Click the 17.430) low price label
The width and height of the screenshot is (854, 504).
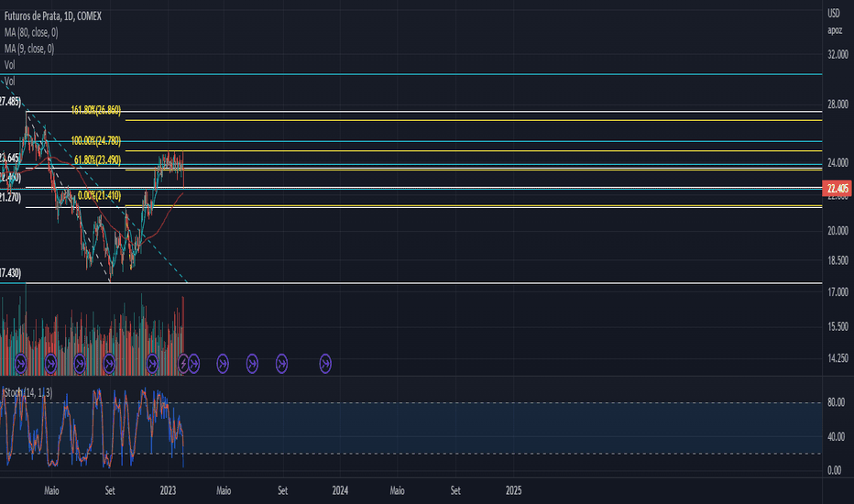(10, 273)
